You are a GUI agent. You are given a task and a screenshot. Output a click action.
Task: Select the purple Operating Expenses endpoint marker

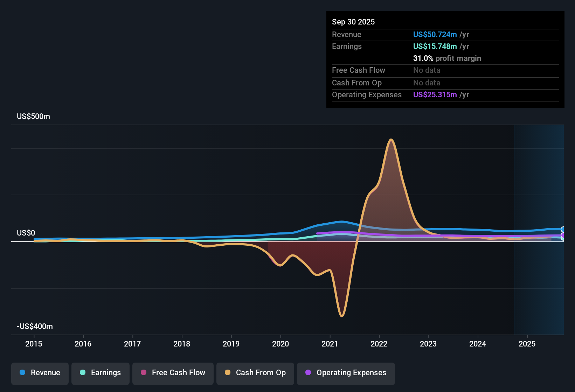pos(563,235)
